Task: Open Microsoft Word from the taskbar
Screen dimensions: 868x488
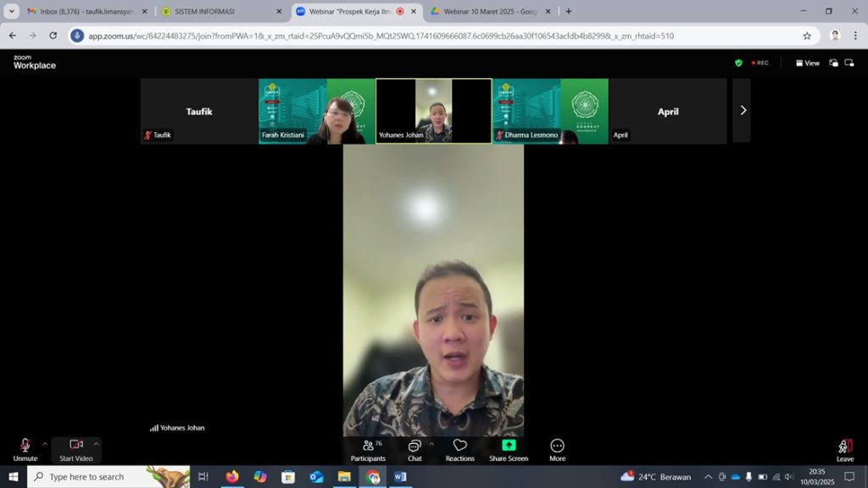Action: coord(400,477)
